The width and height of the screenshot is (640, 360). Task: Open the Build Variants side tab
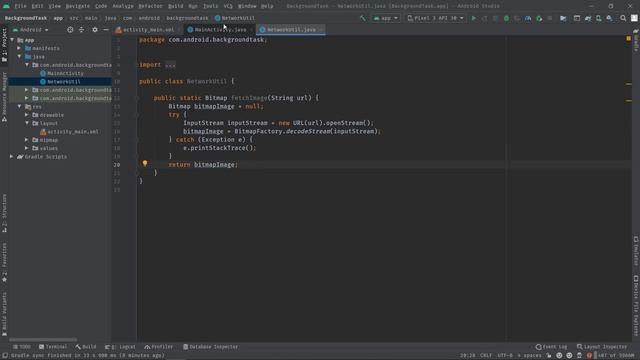pos(4,314)
